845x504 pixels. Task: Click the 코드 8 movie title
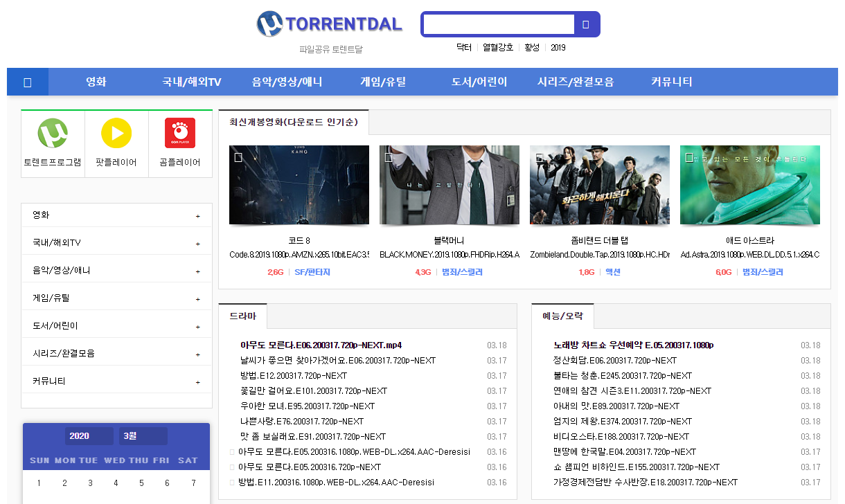pyautogui.click(x=299, y=241)
